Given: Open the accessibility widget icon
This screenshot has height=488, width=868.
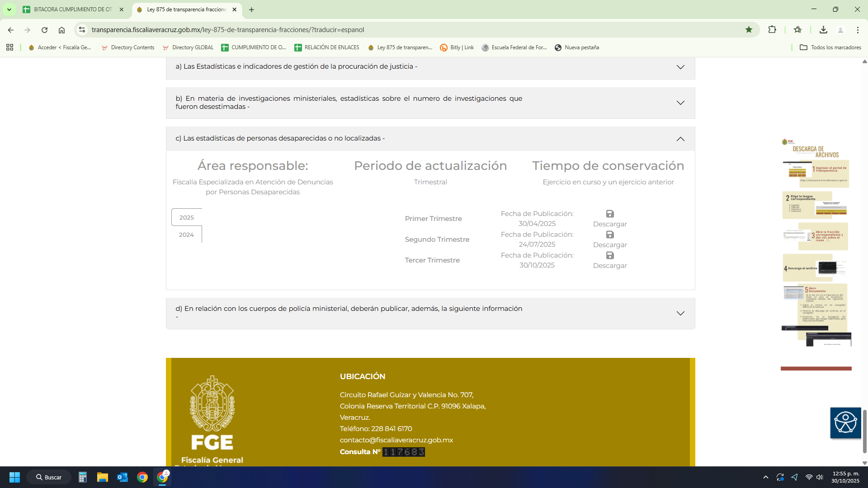Looking at the screenshot, I should [x=845, y=423].
